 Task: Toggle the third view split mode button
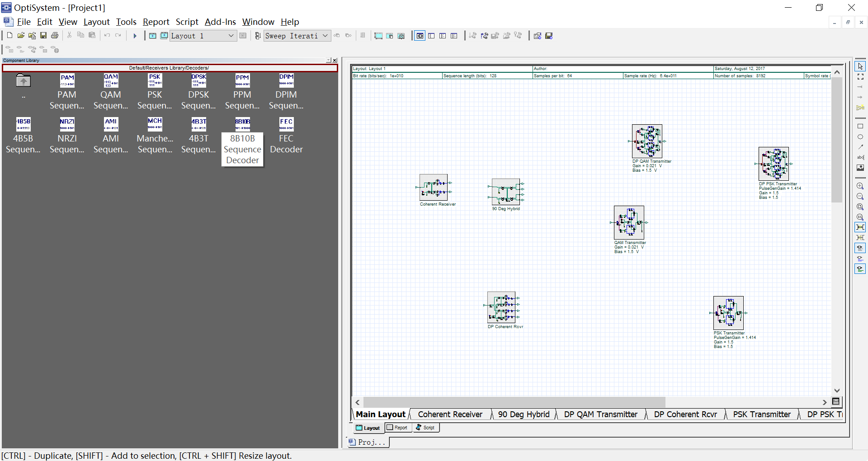(x=443, y=36)
